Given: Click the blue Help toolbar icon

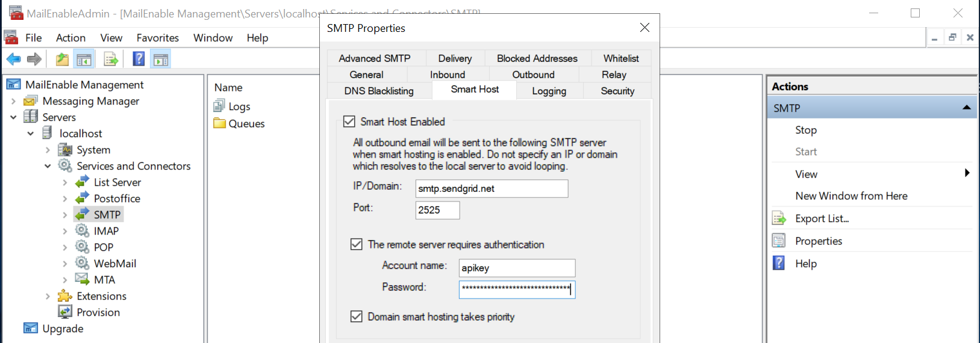Looking at the screenshot, I should [x=139, y=59].
